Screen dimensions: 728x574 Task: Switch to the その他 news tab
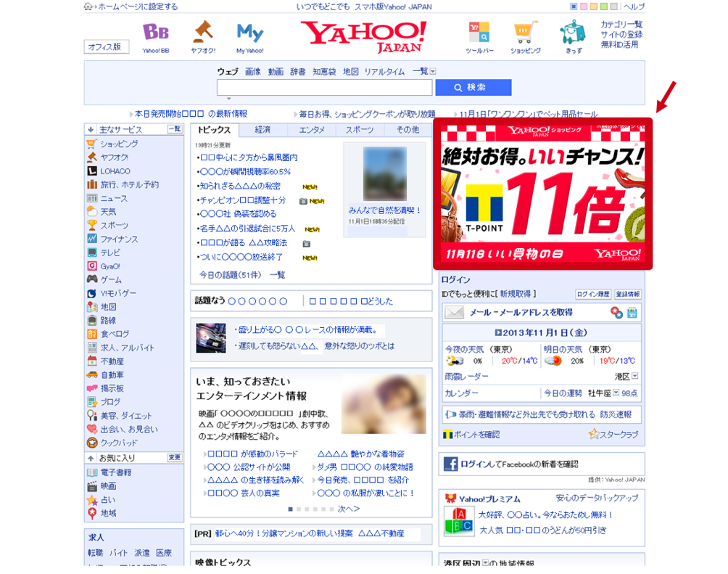click(408, 130)
